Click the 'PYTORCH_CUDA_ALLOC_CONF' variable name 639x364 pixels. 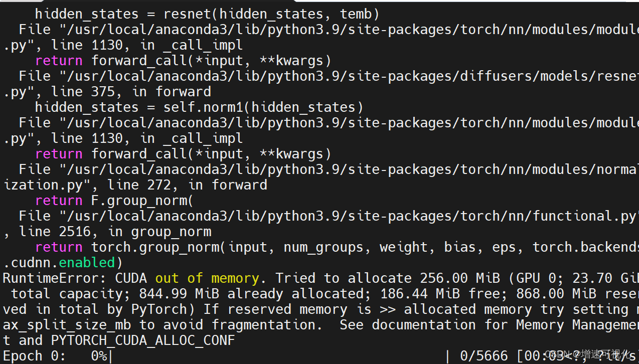(143, 340)
